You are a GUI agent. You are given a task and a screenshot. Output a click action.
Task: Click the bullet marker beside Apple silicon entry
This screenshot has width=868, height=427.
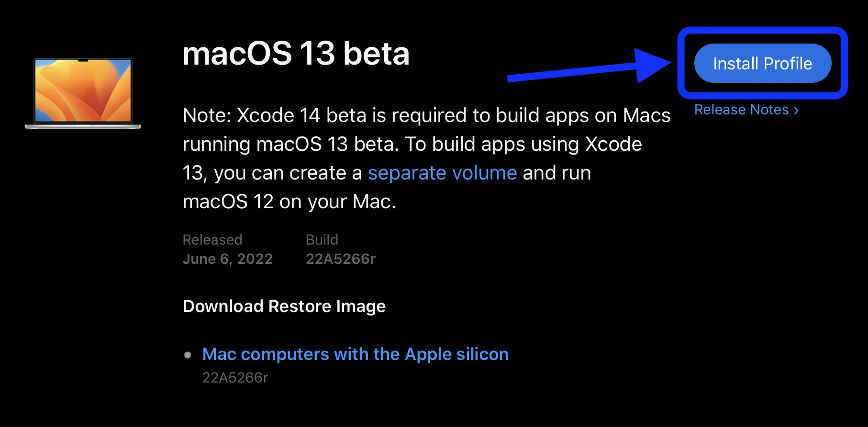(188, 354)
